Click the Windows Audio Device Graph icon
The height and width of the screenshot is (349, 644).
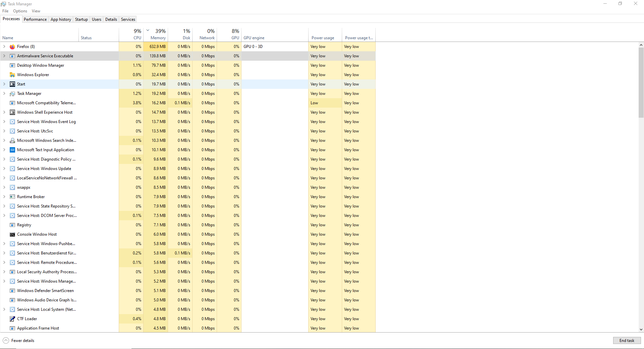(x=12, y=300)
